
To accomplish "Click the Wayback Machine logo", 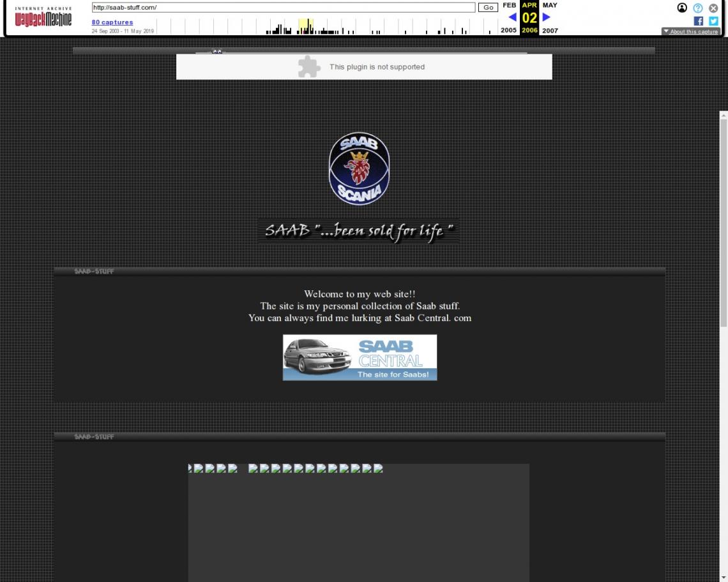I will 43,17.
